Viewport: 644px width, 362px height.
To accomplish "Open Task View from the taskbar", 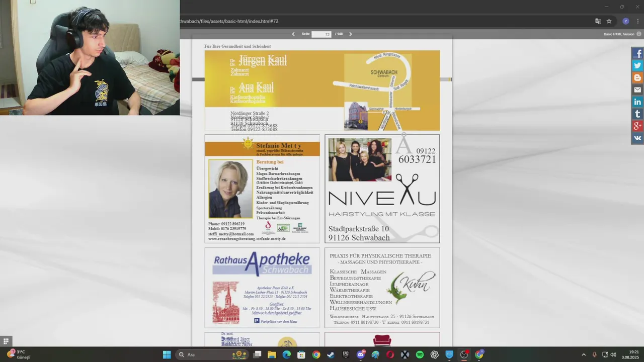I will tap(257, 354).
